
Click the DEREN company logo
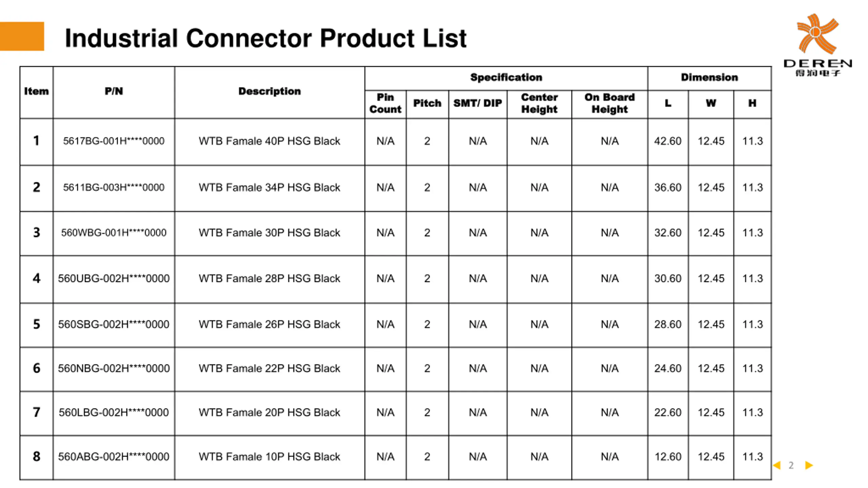(817, 45)
